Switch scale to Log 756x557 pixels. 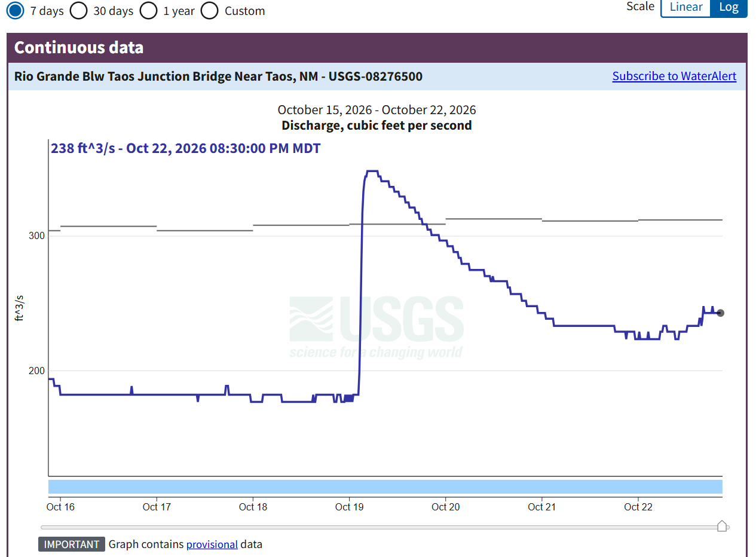(729, 7)
